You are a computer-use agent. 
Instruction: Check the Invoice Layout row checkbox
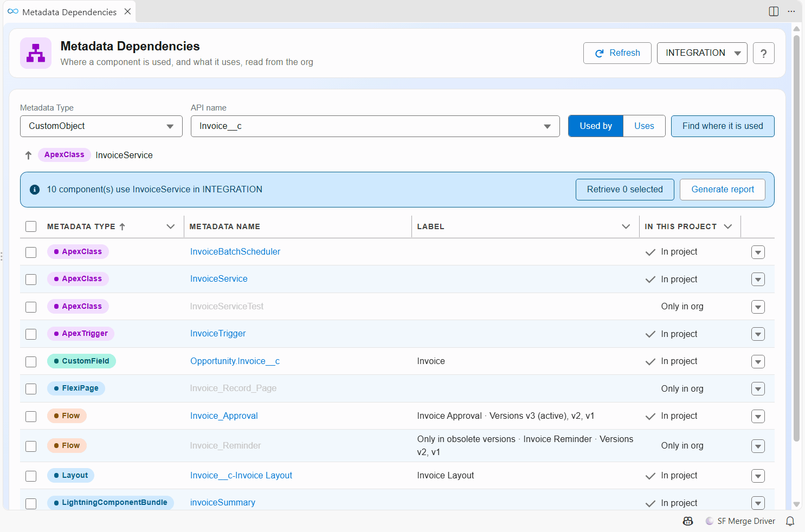tap(31, 476)
